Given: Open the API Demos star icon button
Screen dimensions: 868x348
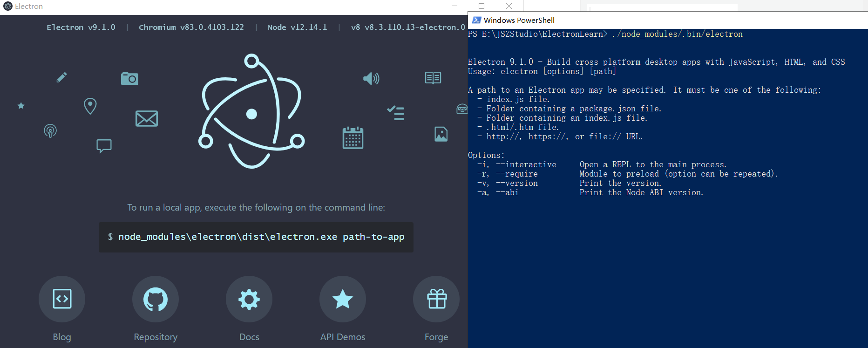Looking at the screenshot, I should [x=343, y=299].
